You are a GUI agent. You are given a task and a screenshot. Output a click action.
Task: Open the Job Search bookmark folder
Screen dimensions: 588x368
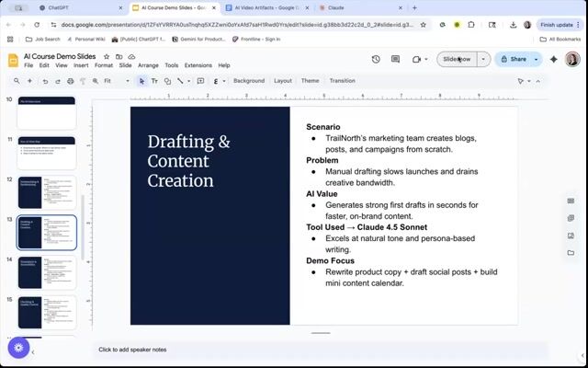(42, 39)
